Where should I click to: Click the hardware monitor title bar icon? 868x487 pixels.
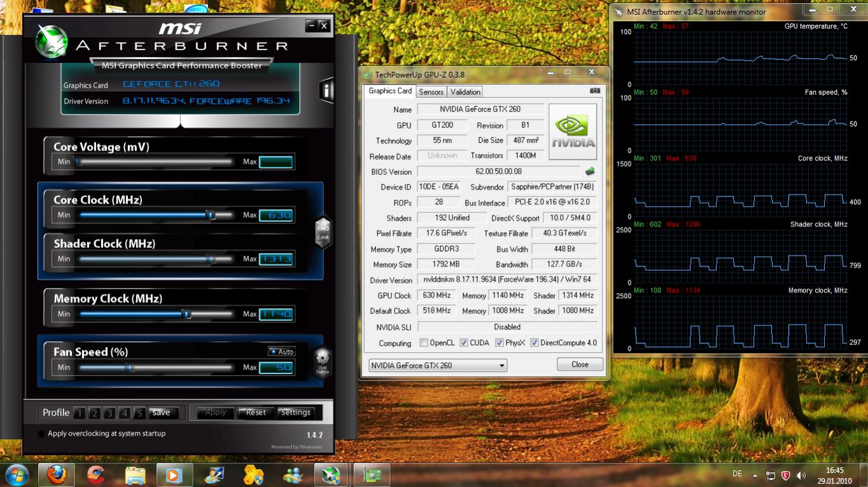click(619, 11)
